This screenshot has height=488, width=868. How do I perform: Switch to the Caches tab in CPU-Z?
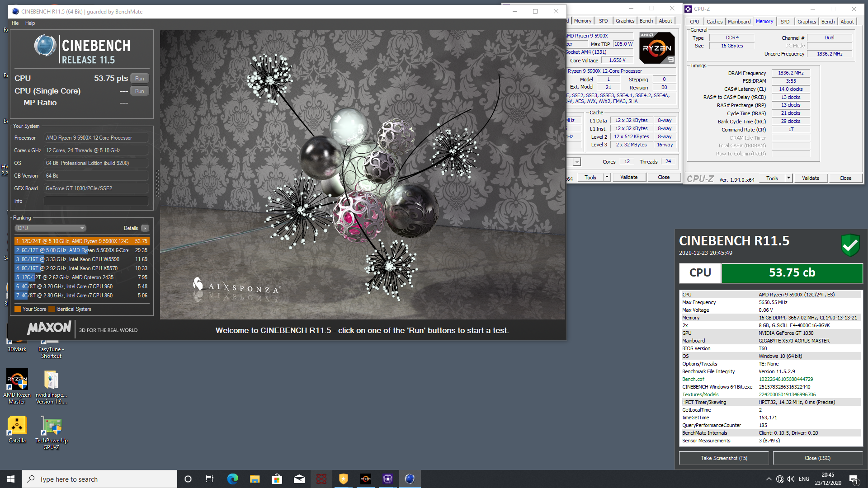click(x=714, y=22)
